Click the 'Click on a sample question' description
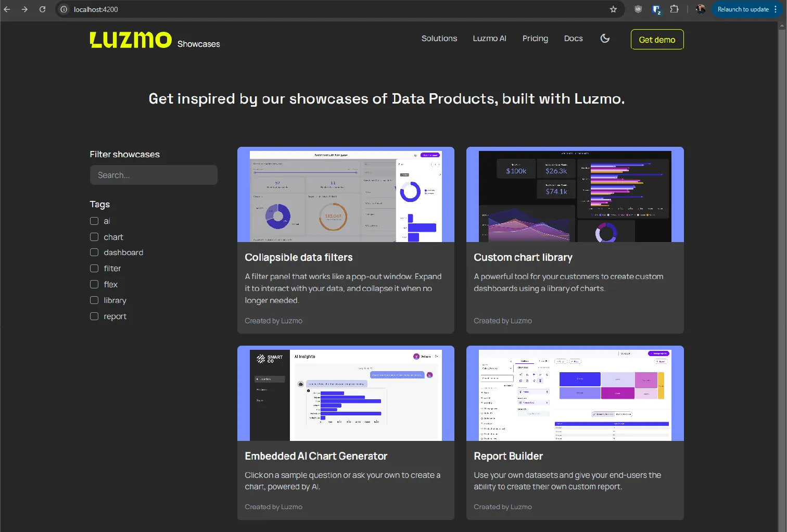Screen dimensions: 787x532 (342, 481)
